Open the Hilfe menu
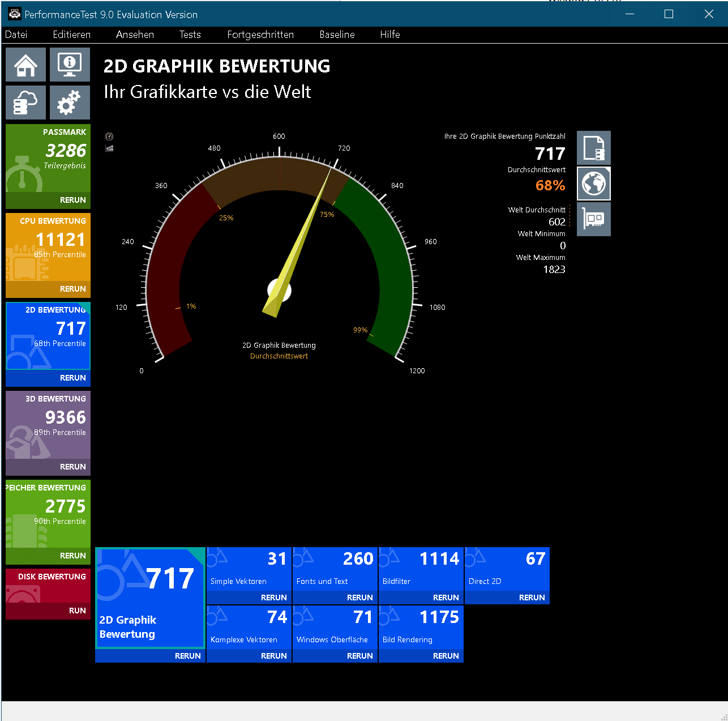 pyautogui.click(x=390, y=35)
